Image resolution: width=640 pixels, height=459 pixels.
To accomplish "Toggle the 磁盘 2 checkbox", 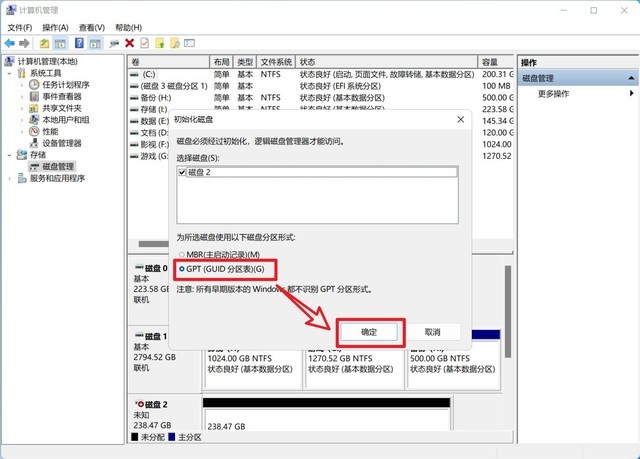I will 182,172.
